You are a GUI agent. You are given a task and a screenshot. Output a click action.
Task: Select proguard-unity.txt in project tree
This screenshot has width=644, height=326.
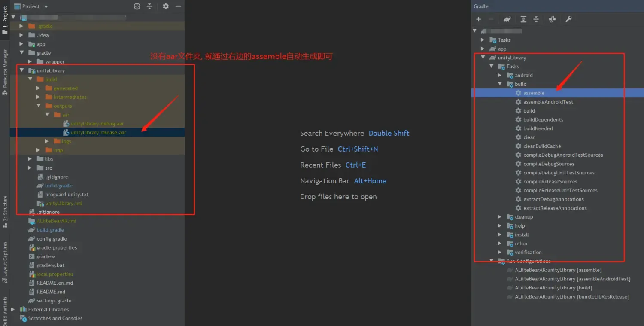click(67, 195)
